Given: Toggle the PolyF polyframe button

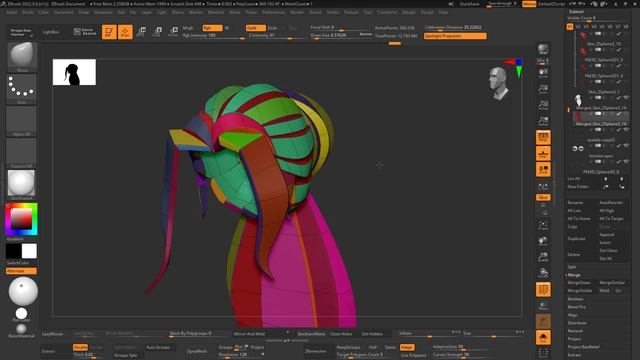Looking at the screenshot, I should click(543, 289).
